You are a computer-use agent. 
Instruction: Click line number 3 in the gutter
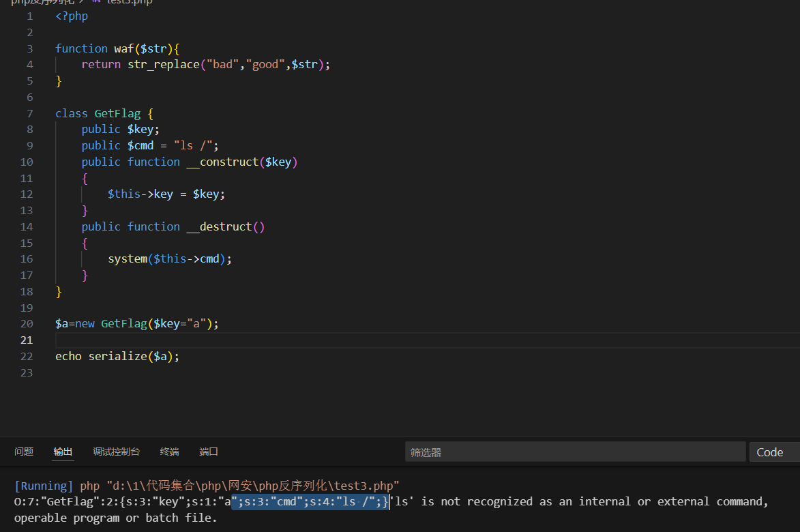click(29, 48)
